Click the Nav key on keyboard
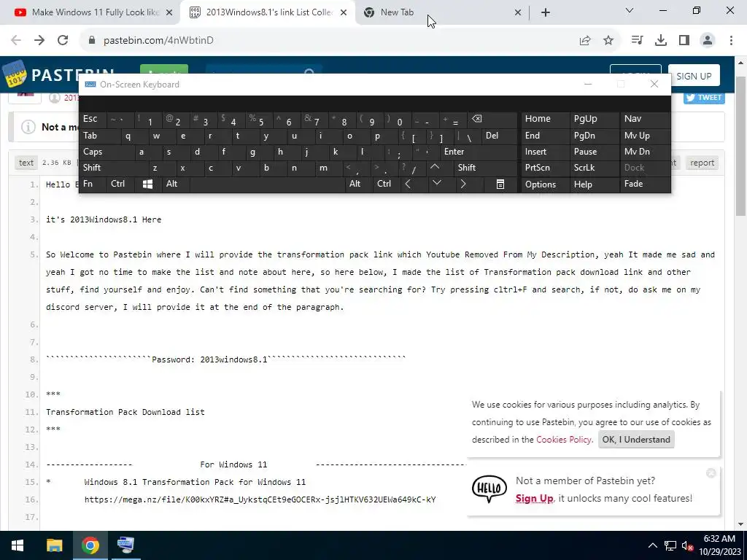Viewport: 747px width, 560px height. coord(645,119)
